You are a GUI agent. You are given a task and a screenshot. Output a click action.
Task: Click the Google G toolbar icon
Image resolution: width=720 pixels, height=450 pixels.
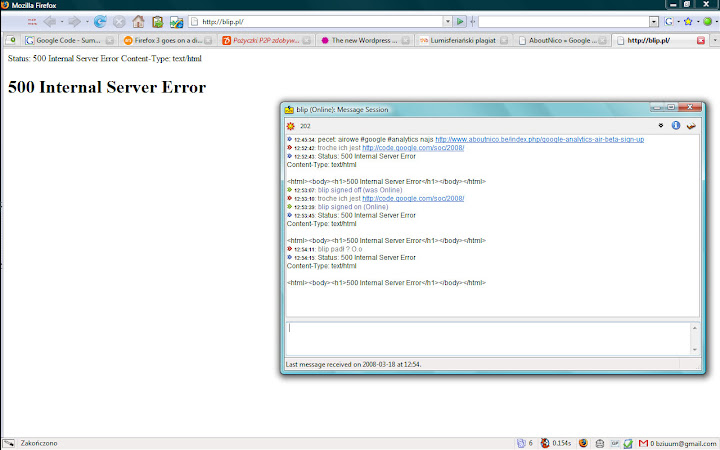669,22
